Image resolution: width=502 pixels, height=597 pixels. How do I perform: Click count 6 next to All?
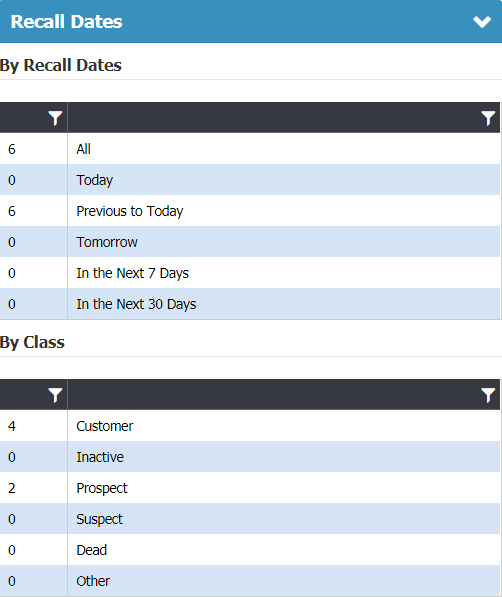[12, 149]
